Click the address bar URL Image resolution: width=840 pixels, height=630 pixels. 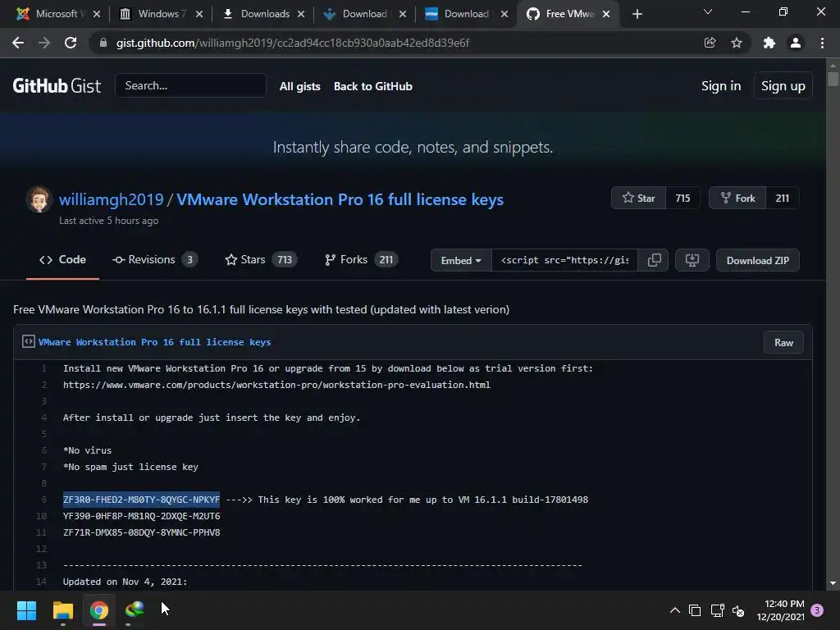(293, 43)
